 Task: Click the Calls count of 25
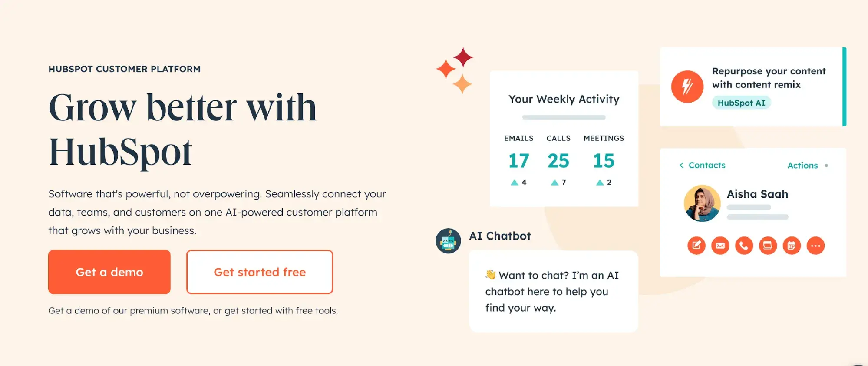(x=558, y=161)
